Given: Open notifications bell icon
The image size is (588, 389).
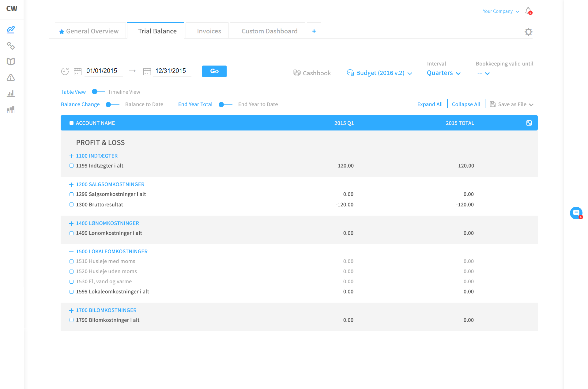Looking at the screenshot, I should 528,11.
